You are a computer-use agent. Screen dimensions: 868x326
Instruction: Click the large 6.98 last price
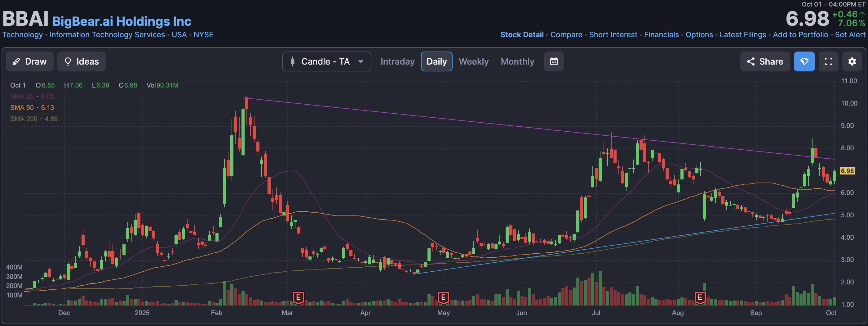pos(807,19)
